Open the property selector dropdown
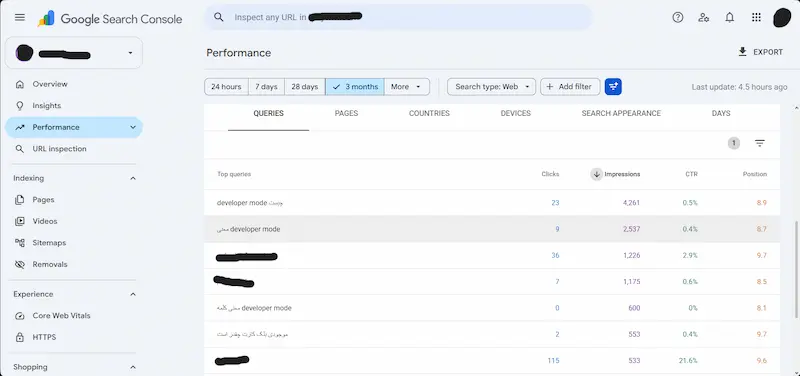 [74, 53]
